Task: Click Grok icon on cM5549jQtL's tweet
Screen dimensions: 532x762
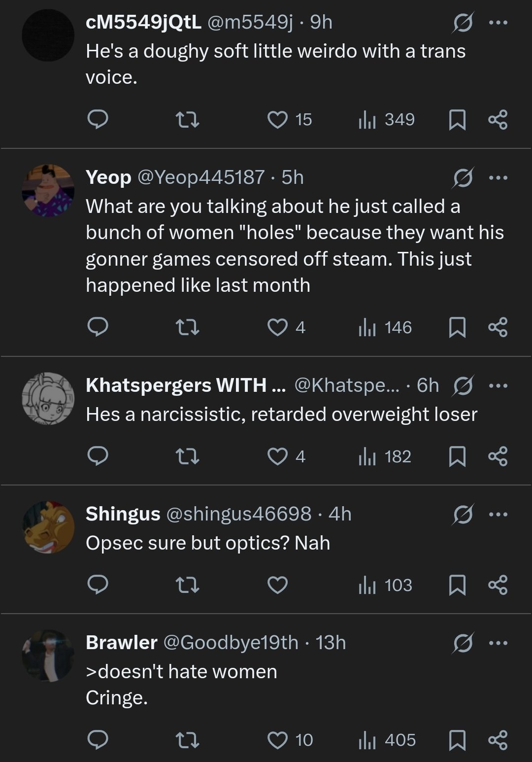Action: click(x=463, y=23)
